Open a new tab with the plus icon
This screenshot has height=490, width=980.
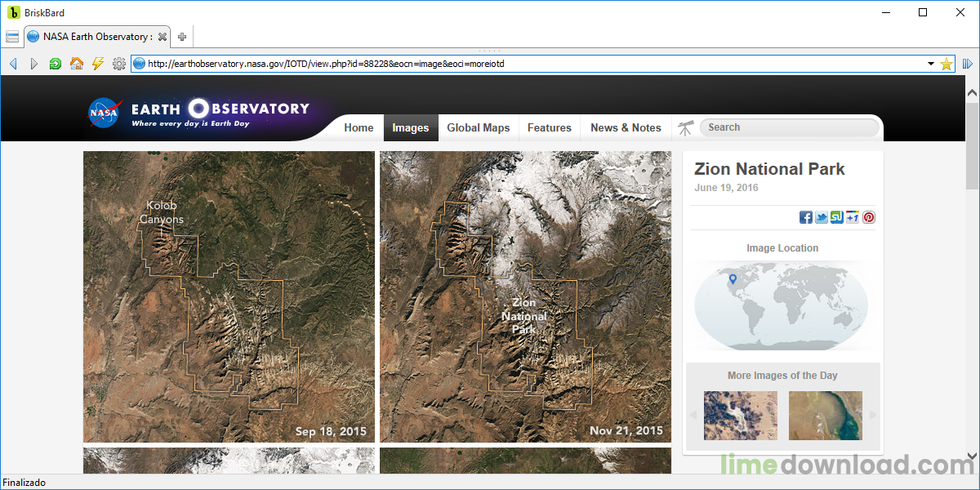click(182, 37)
